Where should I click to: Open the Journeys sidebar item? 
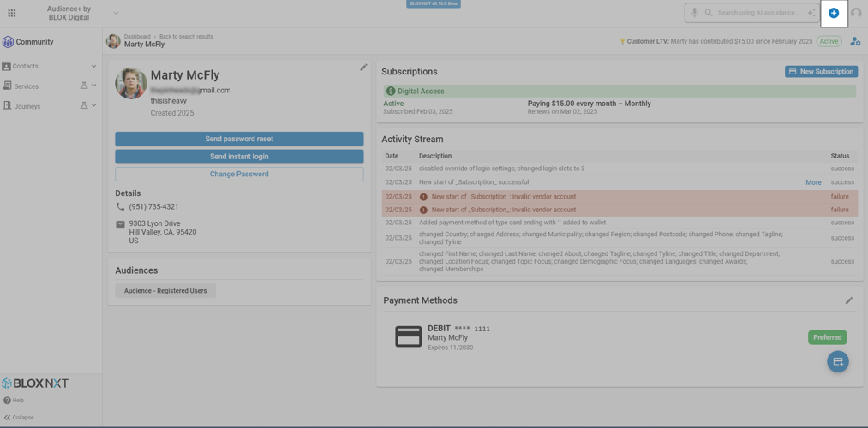(x=27, y=106)
